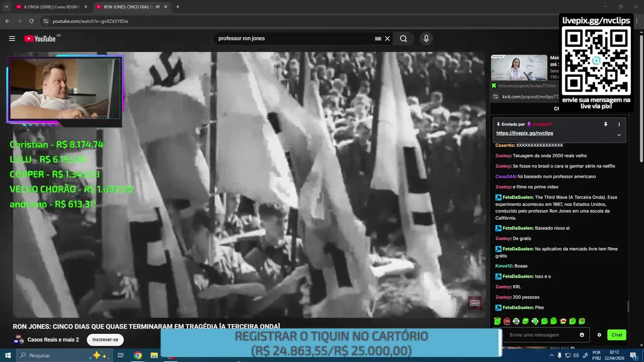Run the YouTube search with the magnifier button
The width and height of the screenshot is (644, 362).
(404, 39)
